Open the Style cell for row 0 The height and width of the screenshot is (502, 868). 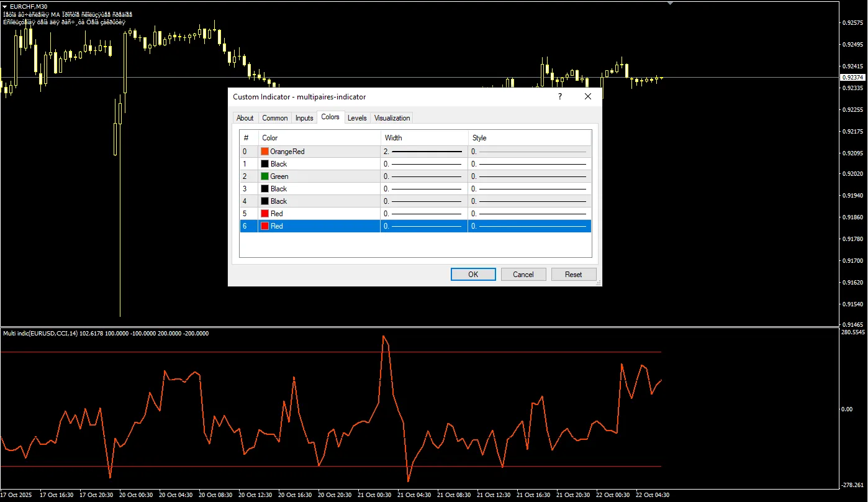point(529,152)
